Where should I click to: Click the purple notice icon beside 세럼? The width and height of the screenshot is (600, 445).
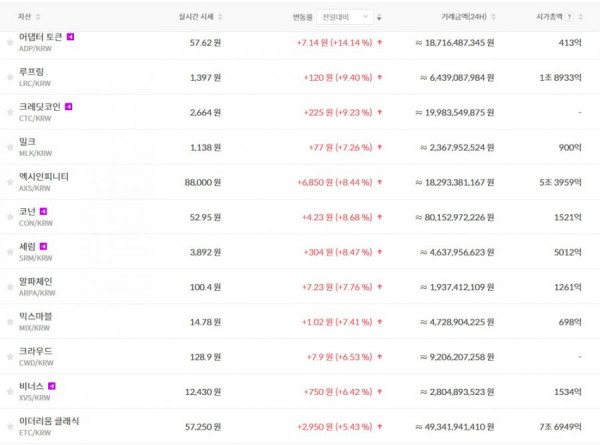click(x=44, y=246)
